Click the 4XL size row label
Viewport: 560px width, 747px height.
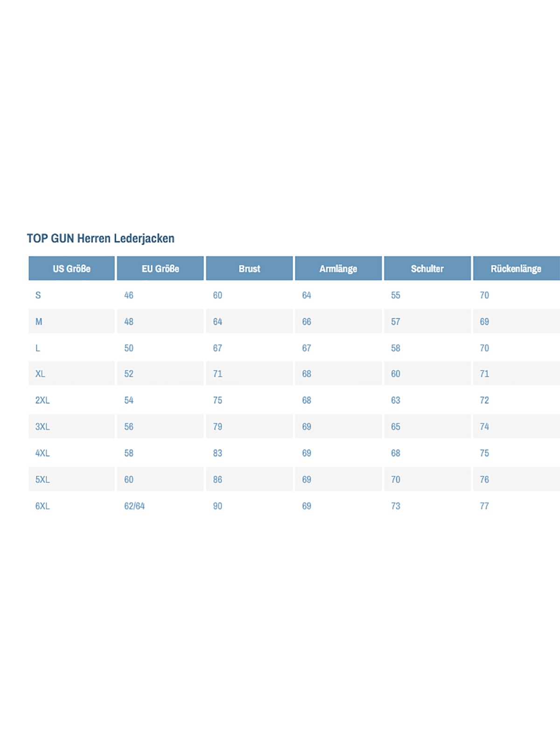pyautogui.click(x=42, y=453)
